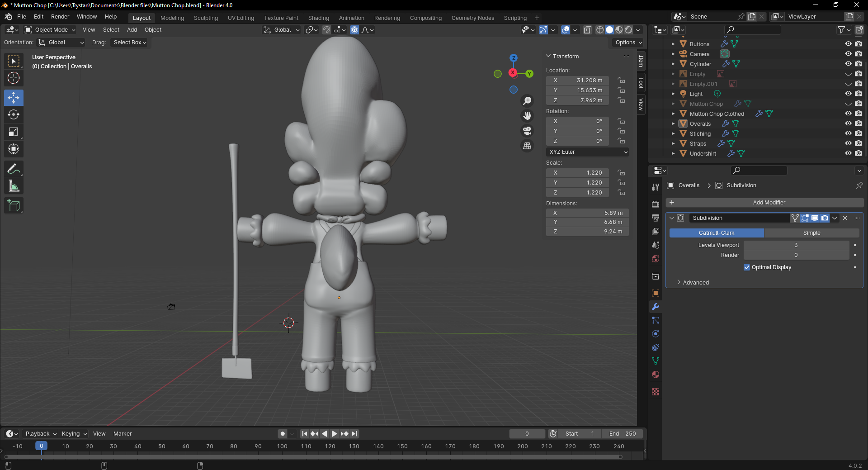Select the Measure tool

[x=14, y=186]
